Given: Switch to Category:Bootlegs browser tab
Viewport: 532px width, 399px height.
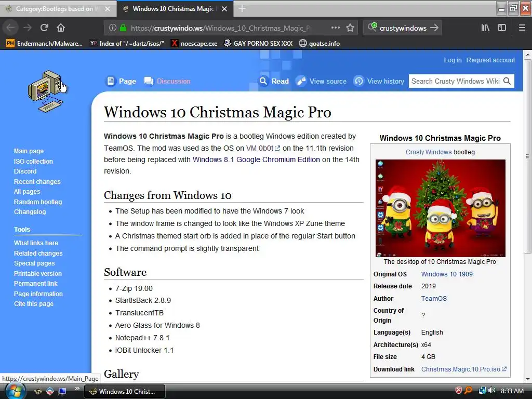Looking at the screenshot, I should click(58, 9).
